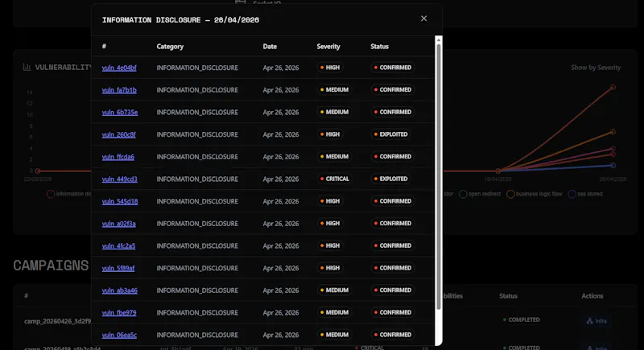Open vulnerability vuln_545d18 link

tap(120, 201)
